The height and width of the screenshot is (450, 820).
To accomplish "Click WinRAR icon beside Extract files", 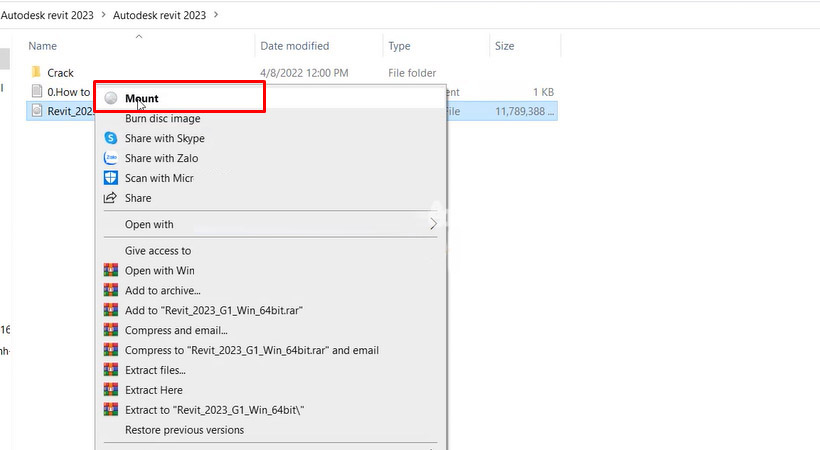I will [111, 370].
